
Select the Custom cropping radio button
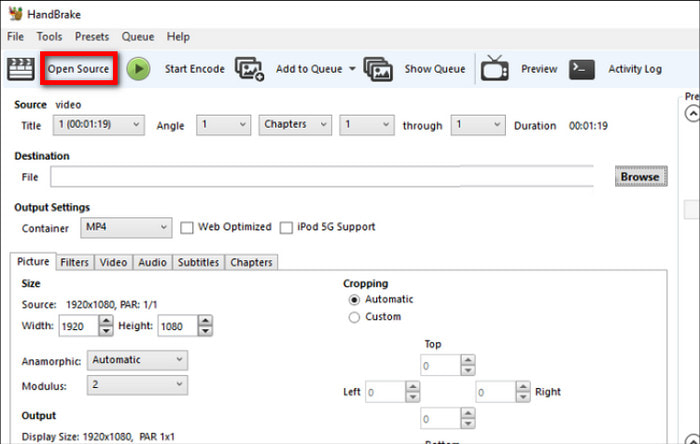coord(354,317)
